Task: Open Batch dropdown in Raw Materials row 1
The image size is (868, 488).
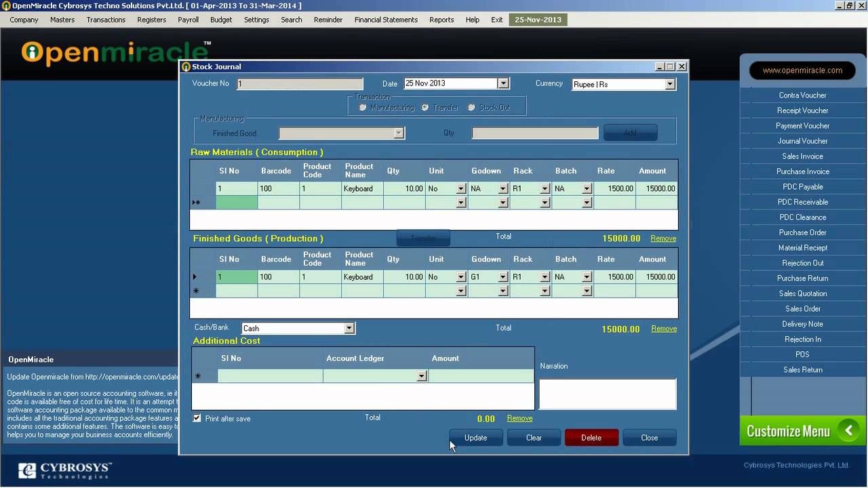Action: 587,188
